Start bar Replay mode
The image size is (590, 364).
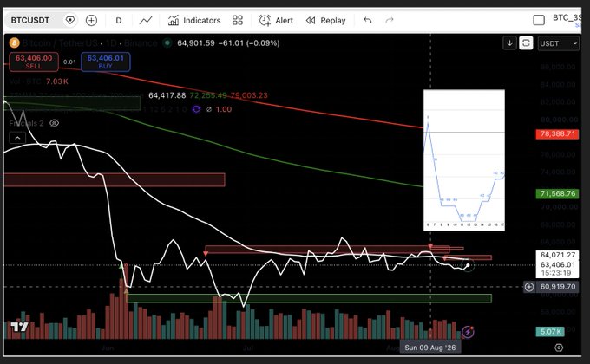click(326, 20)
